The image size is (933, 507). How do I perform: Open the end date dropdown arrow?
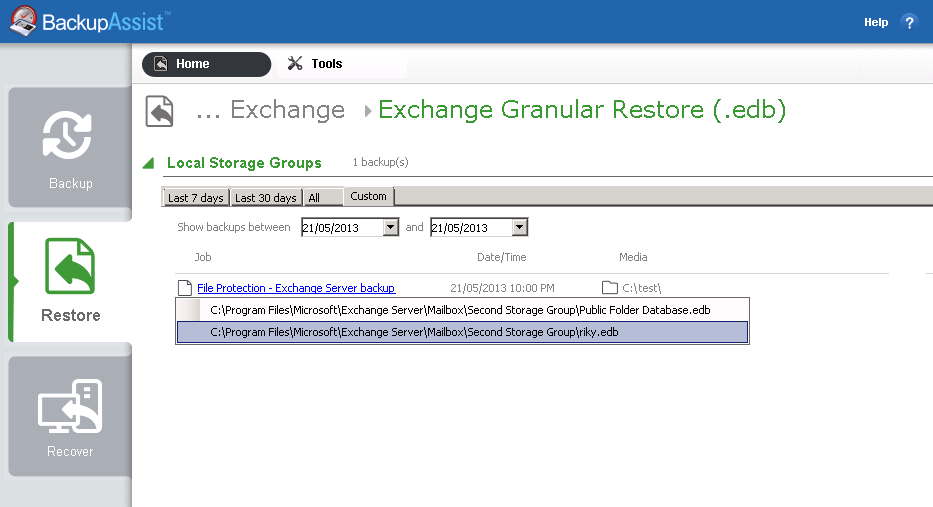click(519, 227)
